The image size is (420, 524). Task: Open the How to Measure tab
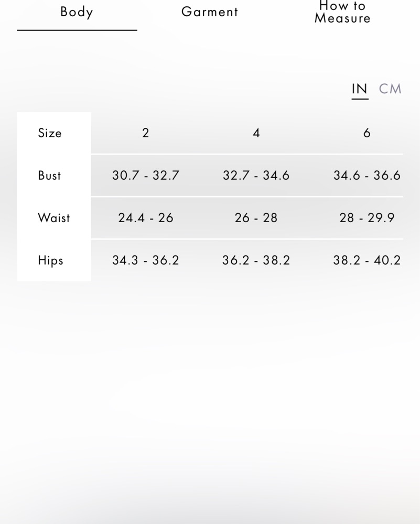click(342, 12)
